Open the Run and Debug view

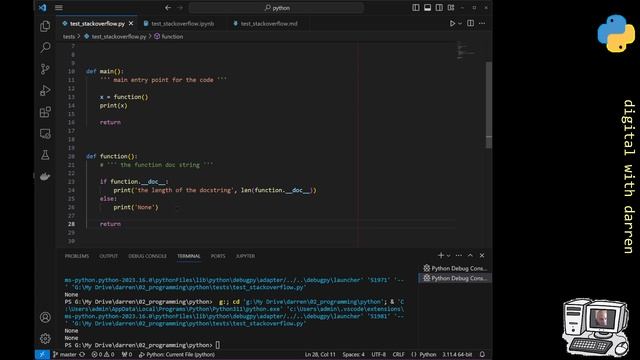(x=45, y=90)
